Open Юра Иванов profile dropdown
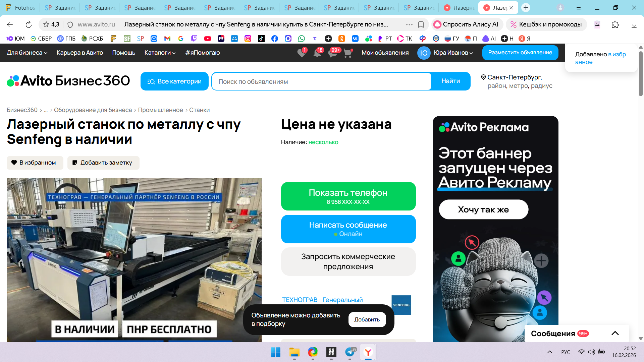The image size is (644, 362). click(445, 53)
